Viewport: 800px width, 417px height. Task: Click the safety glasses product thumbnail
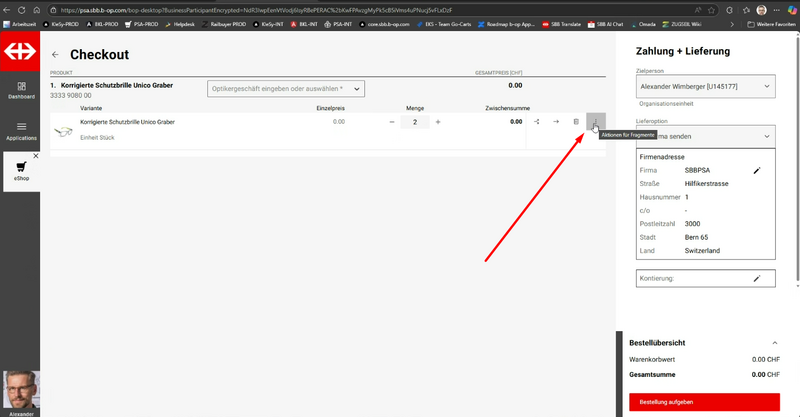(x=64, y=130)
